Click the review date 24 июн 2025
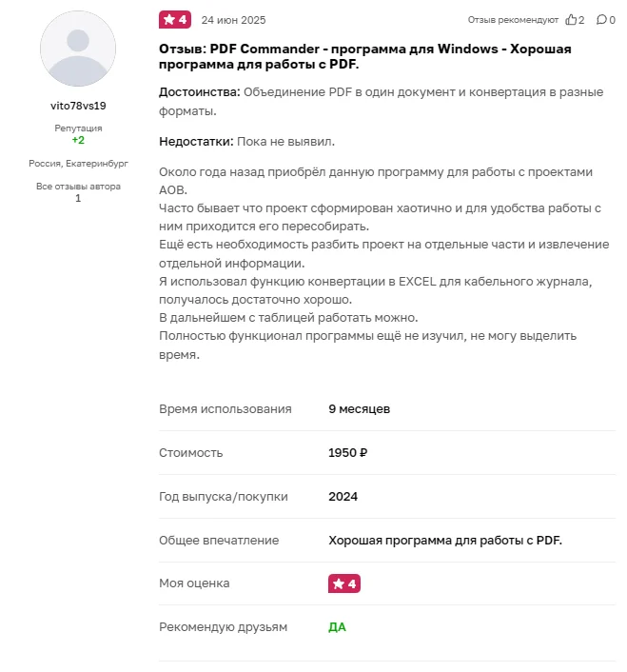Screen dimensions: 627x672 point(233,20)
